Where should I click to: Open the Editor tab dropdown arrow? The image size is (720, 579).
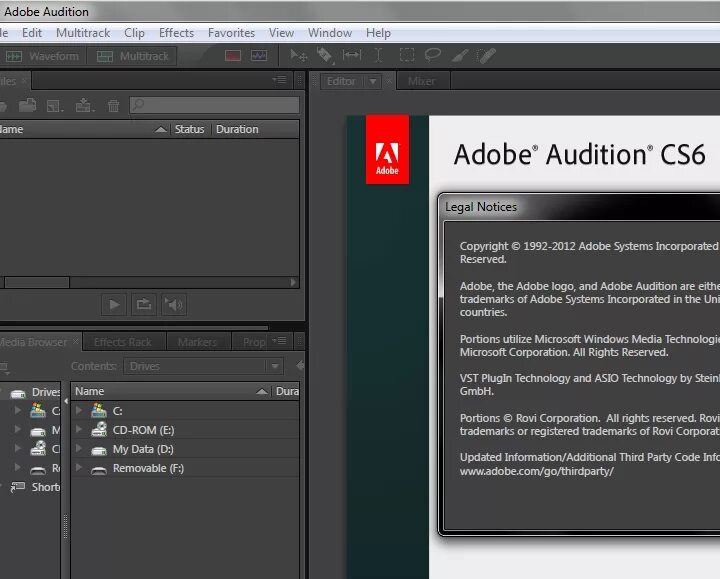pyautogui.click(x=373, y=82)
